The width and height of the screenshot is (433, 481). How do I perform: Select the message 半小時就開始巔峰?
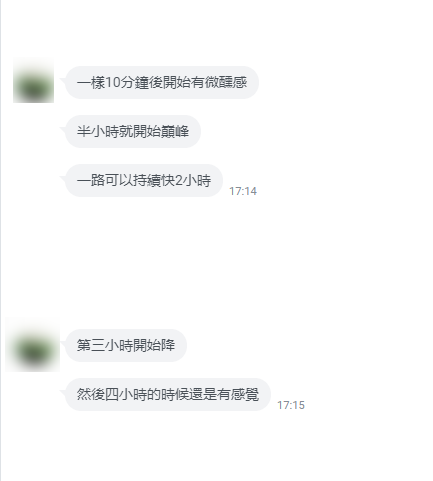coord(133,131)
